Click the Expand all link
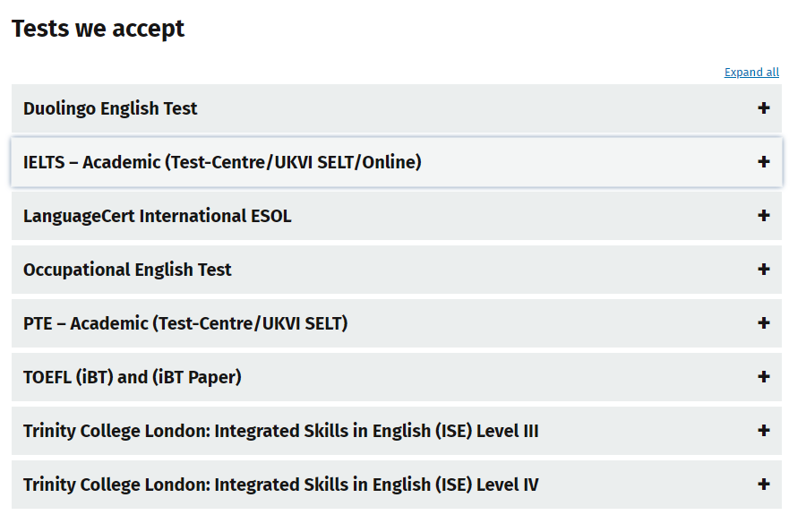 pos(751,73)
